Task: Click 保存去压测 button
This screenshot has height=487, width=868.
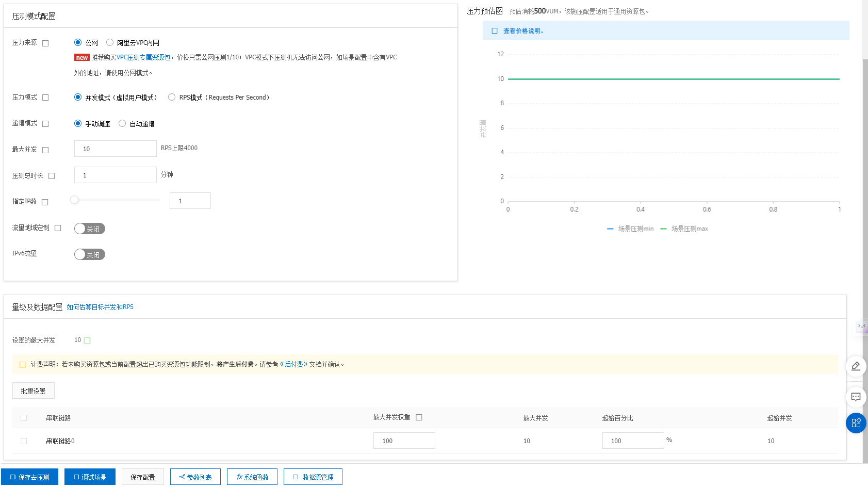Action: 29,477
